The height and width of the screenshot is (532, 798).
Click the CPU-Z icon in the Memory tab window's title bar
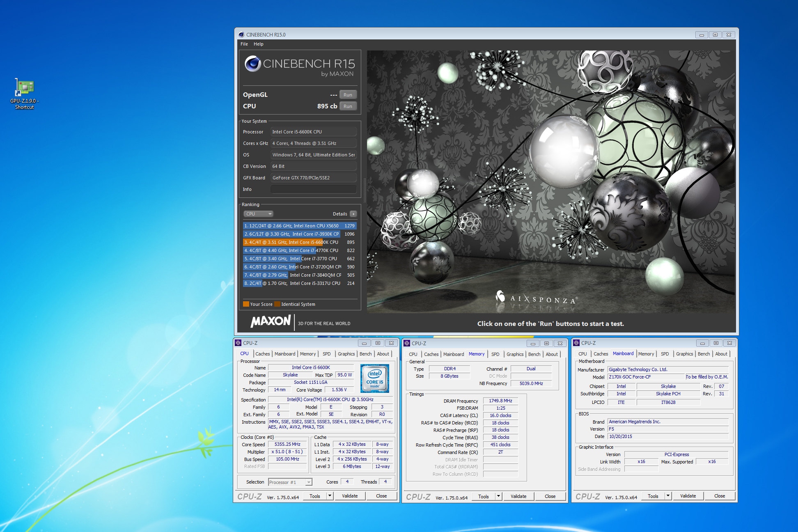[x=407, y=343]
